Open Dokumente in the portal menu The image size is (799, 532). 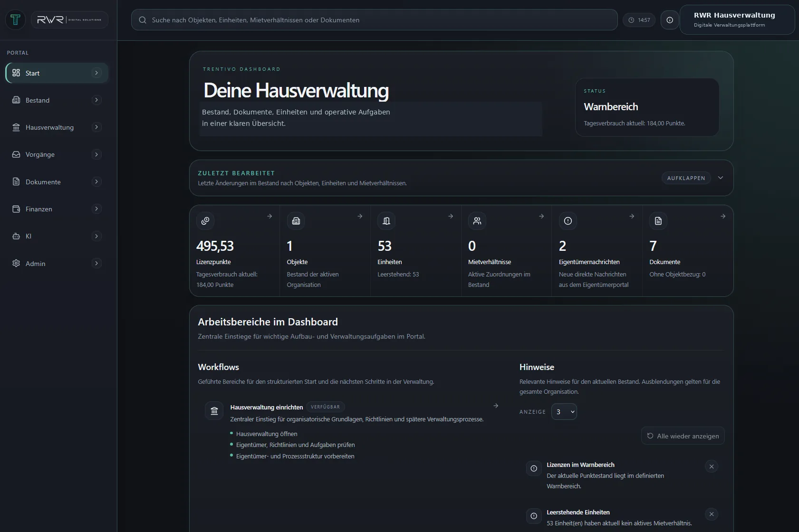(57, 181)
